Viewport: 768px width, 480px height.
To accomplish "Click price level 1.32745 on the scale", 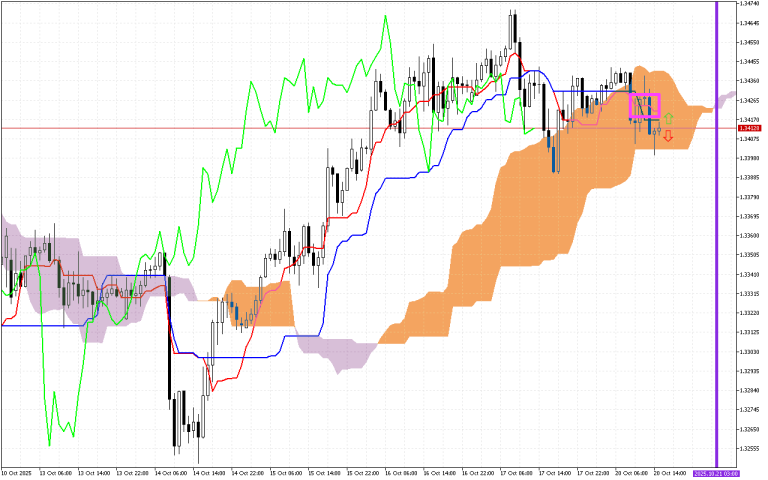I will [x=750, y=410].
